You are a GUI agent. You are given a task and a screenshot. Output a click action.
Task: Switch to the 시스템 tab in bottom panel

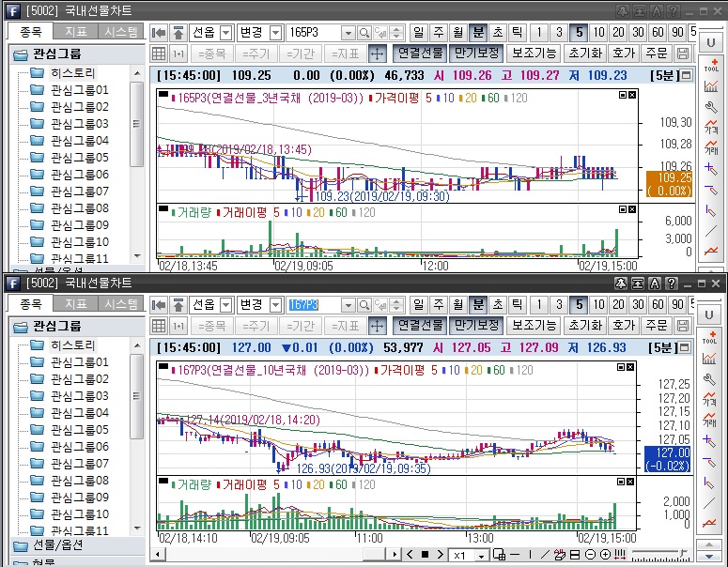click(122, 304)
